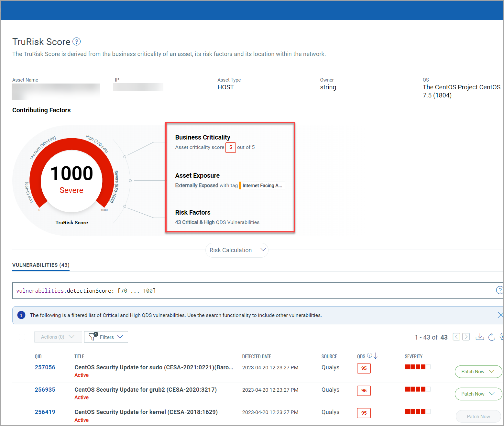Click the QID column header
504x426 pixels.
pos(38,356)
